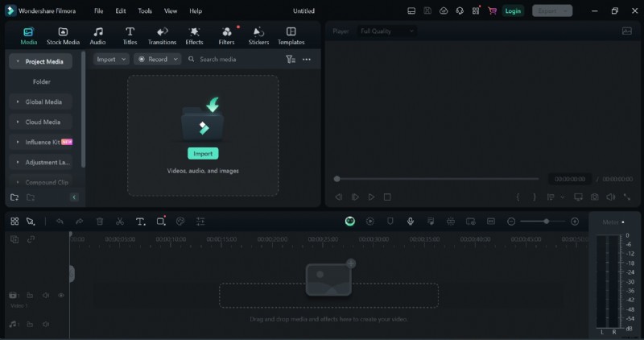Image resolution: width=644 pixels, height=340 pixels.
Task: Take a snapshot of the preview
Action: (x=594, y=197)
